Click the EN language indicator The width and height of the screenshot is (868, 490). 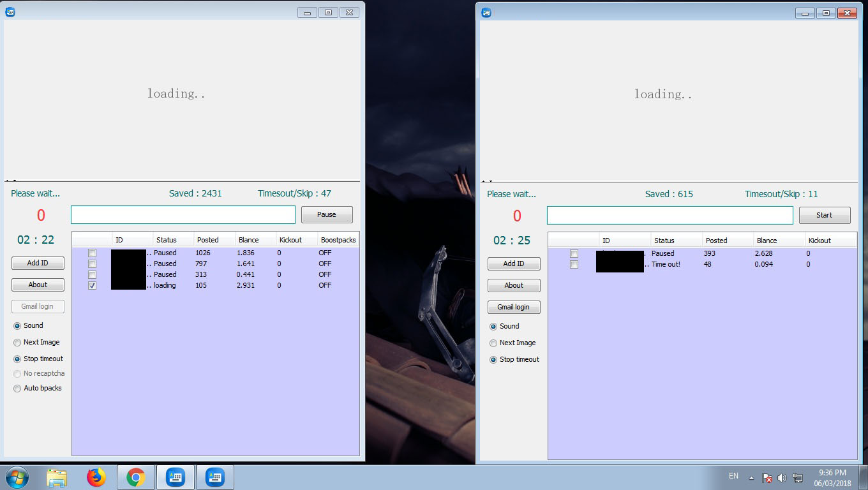[733, 476]
